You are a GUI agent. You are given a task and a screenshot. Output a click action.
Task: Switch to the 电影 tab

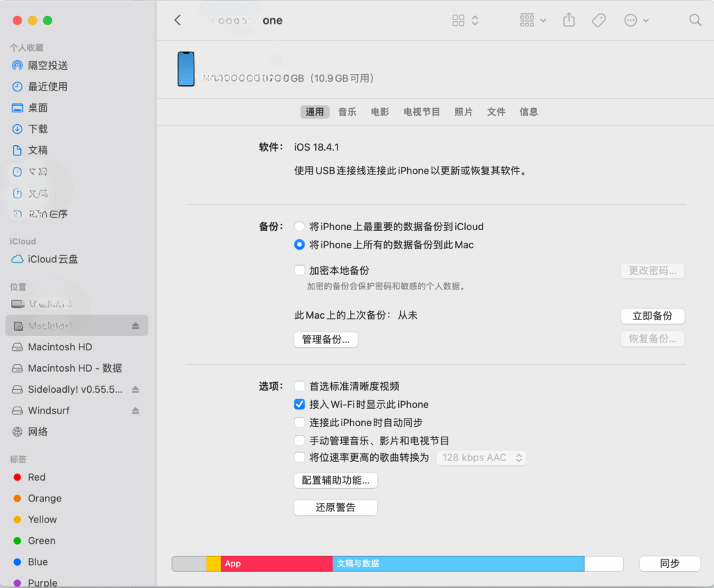(x=380, y=112)
